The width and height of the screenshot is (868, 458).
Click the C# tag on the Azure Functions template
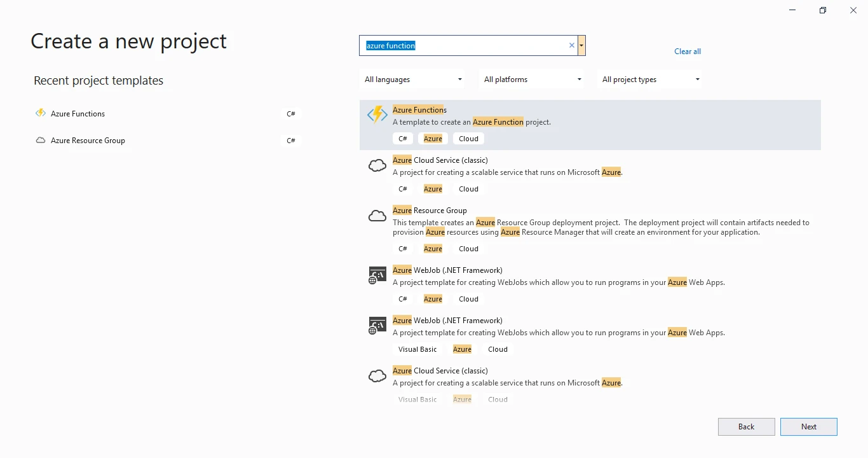click(x=402, y=138)
